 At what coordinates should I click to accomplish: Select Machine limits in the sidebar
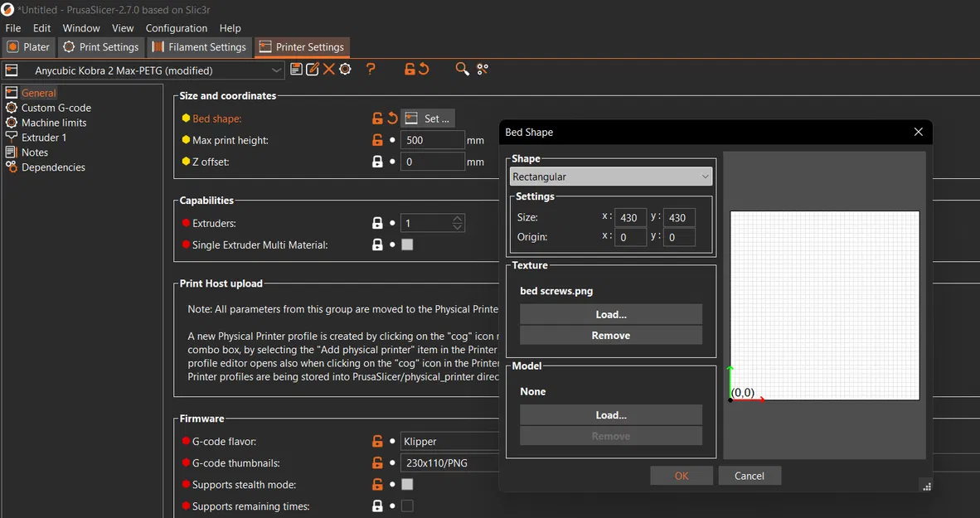(x=54, y=123)
